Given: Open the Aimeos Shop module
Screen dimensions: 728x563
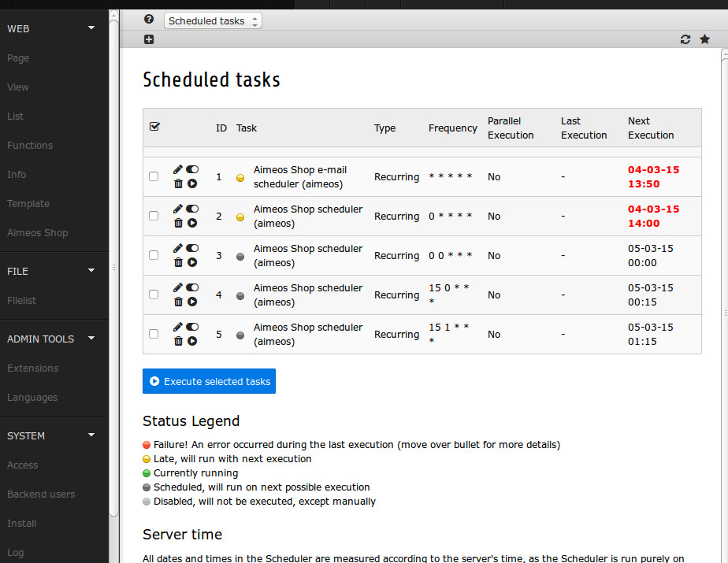Looking at the screenshot, I should 37,233.
